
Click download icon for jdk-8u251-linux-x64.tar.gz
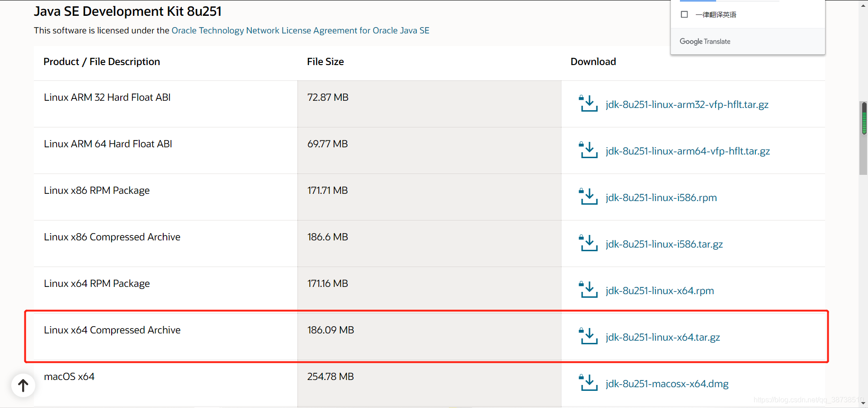(588, 336)
